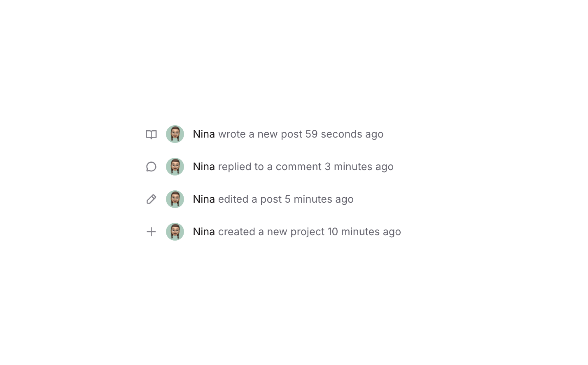The image size is (588, 365).
Task: Click Nina's avatar in the 'edited a post' row
Action: (x=175, y=199)
